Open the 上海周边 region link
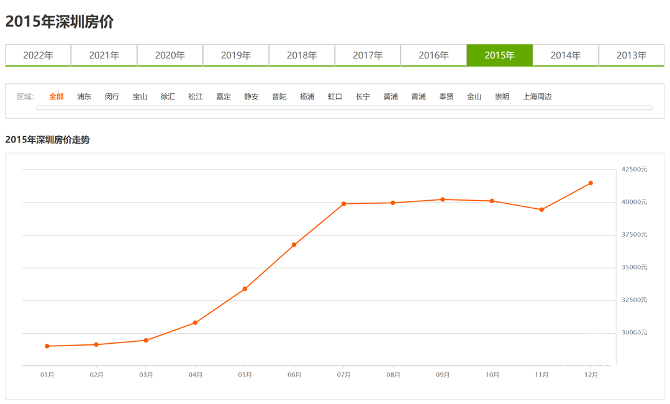670x404 pixels. pyautogui.click(x=537, y=97)
